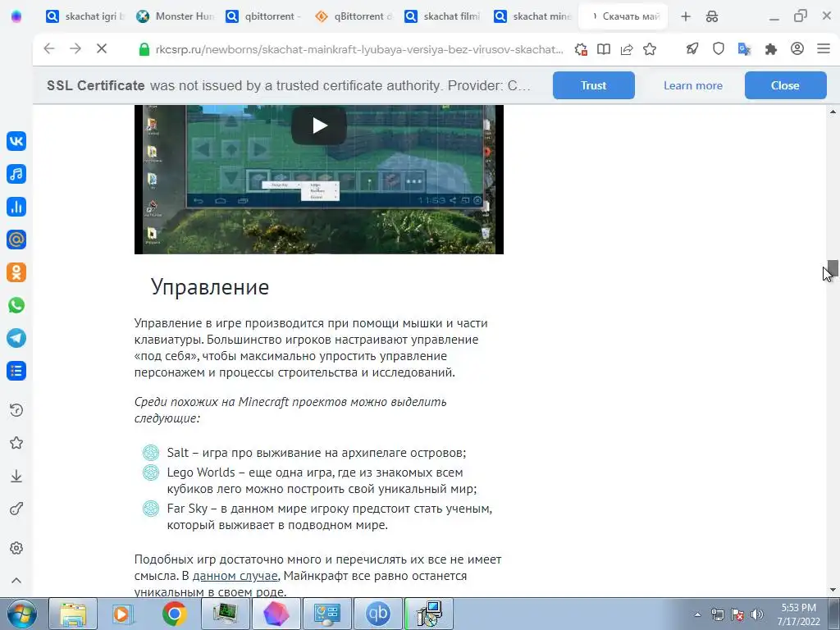
Task: Trust the SSL certificate
Action: [x=594, y=85]
